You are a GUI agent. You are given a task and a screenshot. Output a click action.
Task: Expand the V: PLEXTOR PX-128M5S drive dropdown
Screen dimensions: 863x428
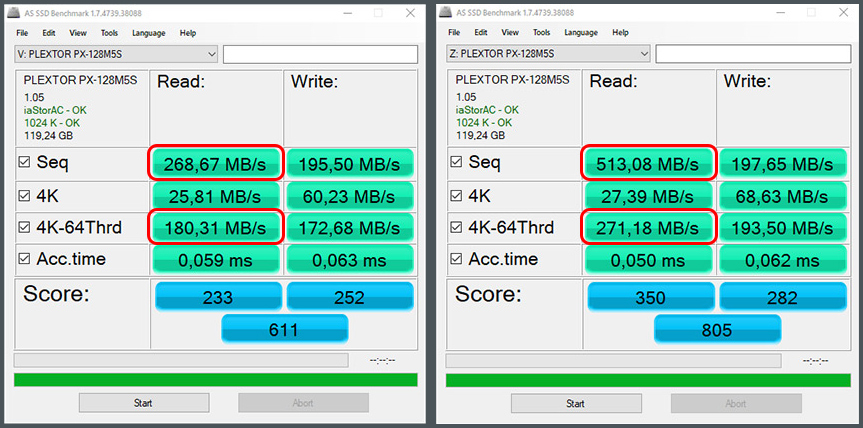(x=116, y=54)
